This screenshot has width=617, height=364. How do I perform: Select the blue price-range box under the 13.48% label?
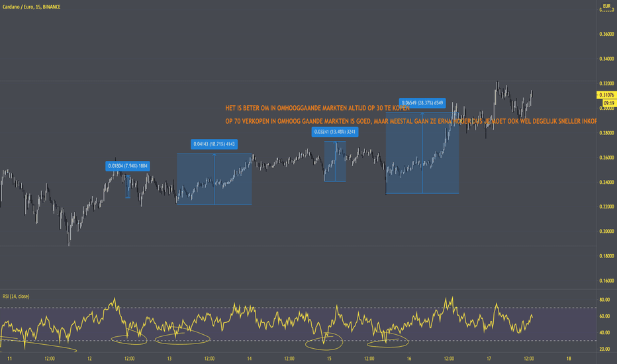tap(335, 161)
